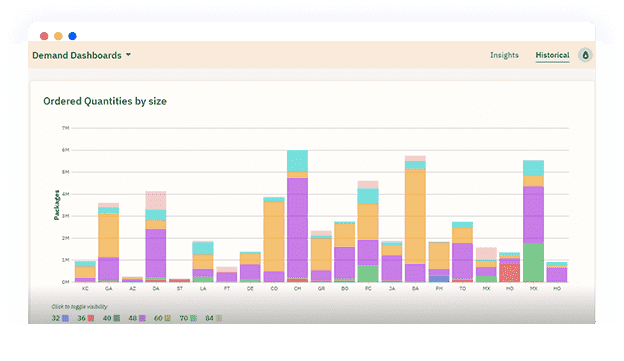Click the 'Packages' y-axis title
This screenshot has height=361, width=624.
[x=57, y=205]
